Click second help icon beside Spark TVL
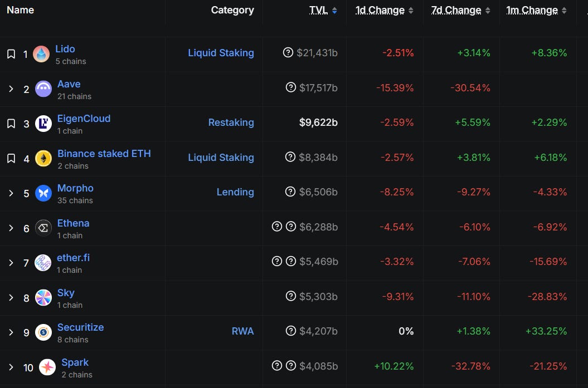Screen dimensions: 588x388 click(x=290, y=366)
